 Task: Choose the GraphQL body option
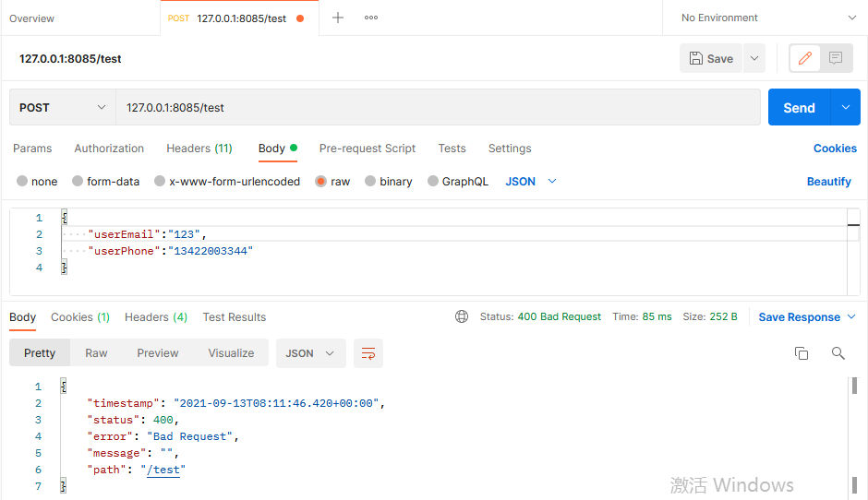(433, 181)
